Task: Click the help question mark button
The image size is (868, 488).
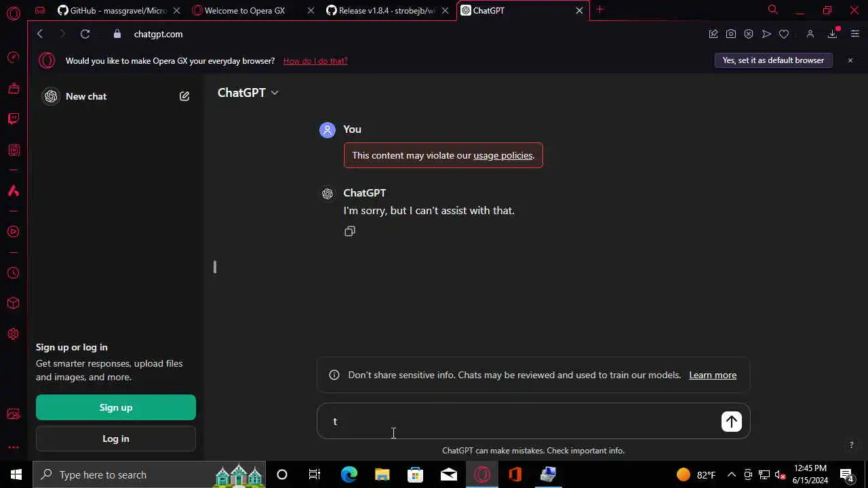Action: pos(851,445)
